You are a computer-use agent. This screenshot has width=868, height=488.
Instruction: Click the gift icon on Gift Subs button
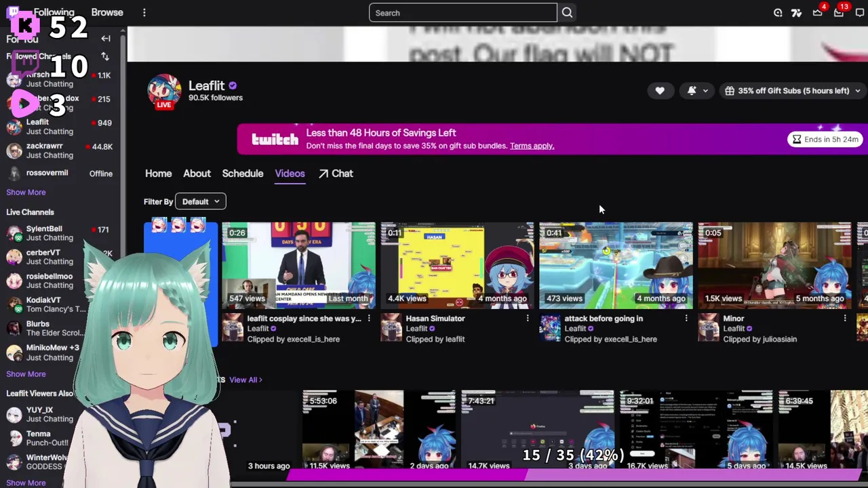point(730,91)
